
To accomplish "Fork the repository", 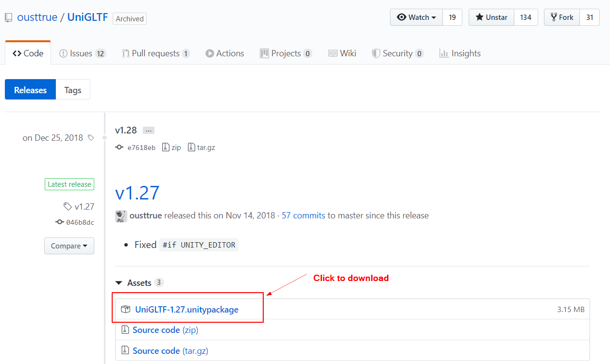I will [x=561, y=17].
